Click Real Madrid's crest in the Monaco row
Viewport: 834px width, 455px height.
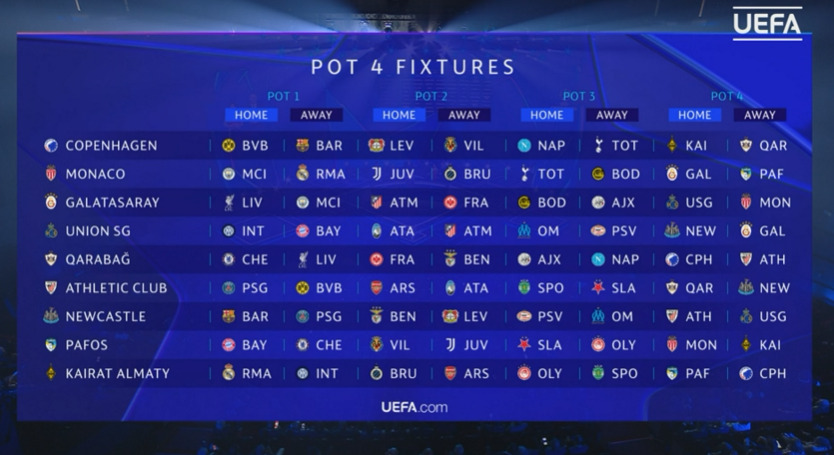[303, 174]
